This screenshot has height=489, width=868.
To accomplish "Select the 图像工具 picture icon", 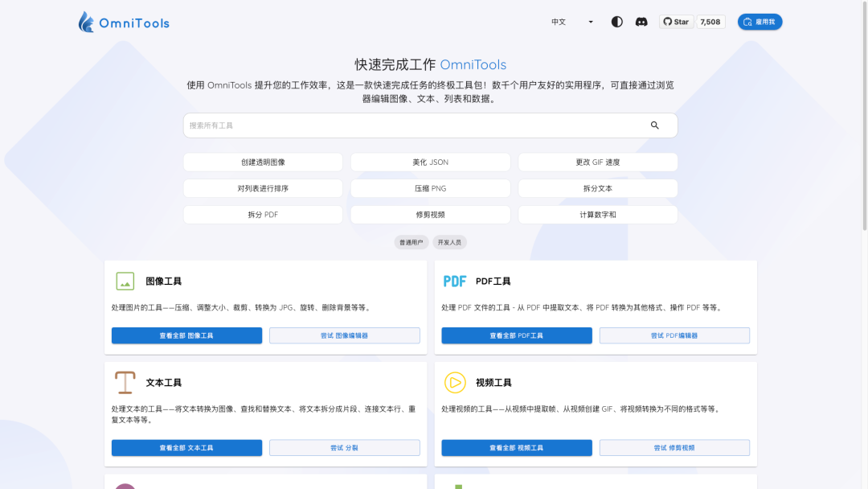I will click(125, 281).
